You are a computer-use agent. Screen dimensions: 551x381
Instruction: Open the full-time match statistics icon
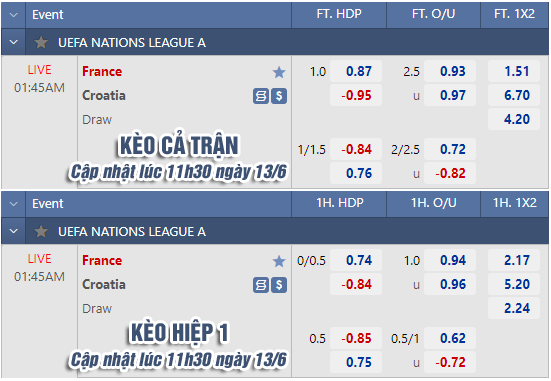coord(261,96)
